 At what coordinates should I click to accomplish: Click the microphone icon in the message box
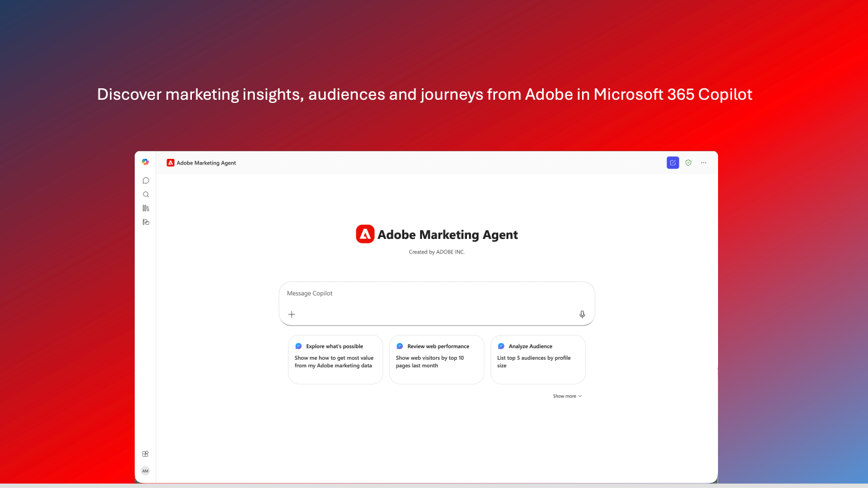click(x=582, y=315)
